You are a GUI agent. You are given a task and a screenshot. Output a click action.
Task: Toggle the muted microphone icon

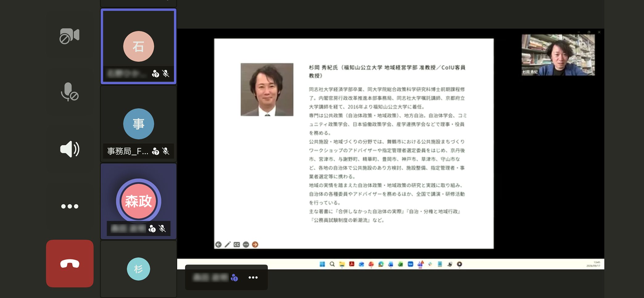69,92
